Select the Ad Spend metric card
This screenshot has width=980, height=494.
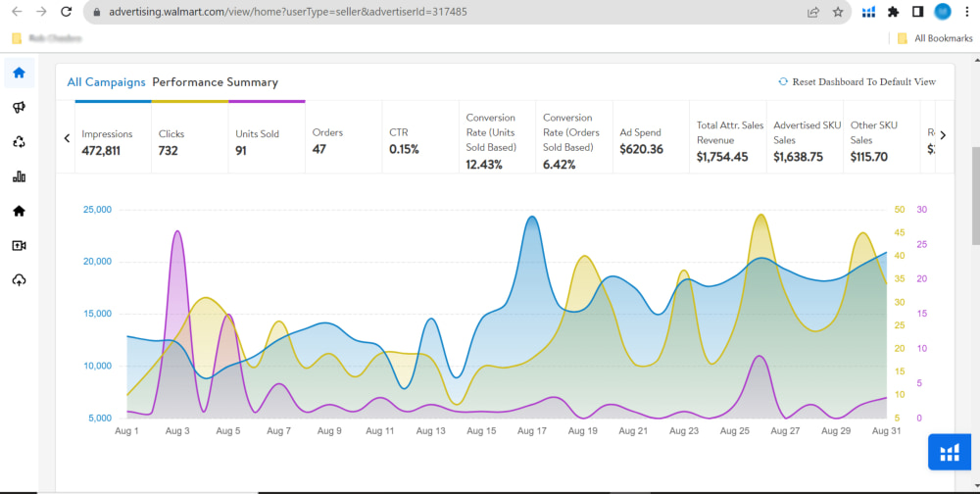[650, 141]
